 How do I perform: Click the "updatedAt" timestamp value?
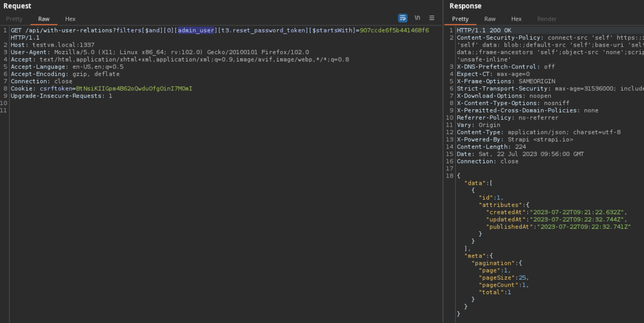(x=577, y=219)
